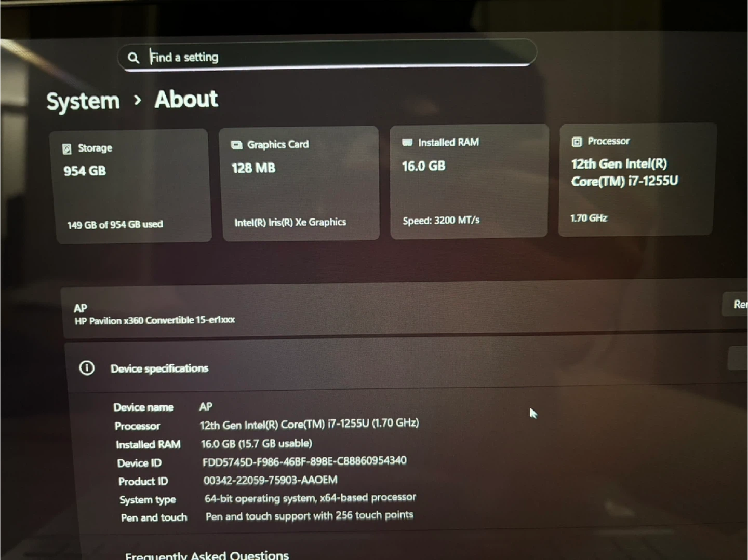
Task: Open the Frequently Asked Questions section
Action: coord(207,555)
